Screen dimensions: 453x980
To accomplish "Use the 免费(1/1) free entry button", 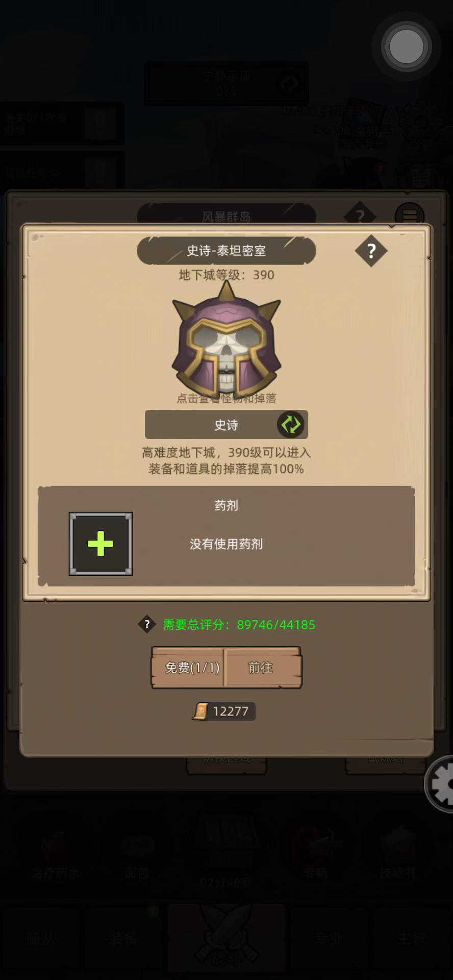I will point(188,668).
